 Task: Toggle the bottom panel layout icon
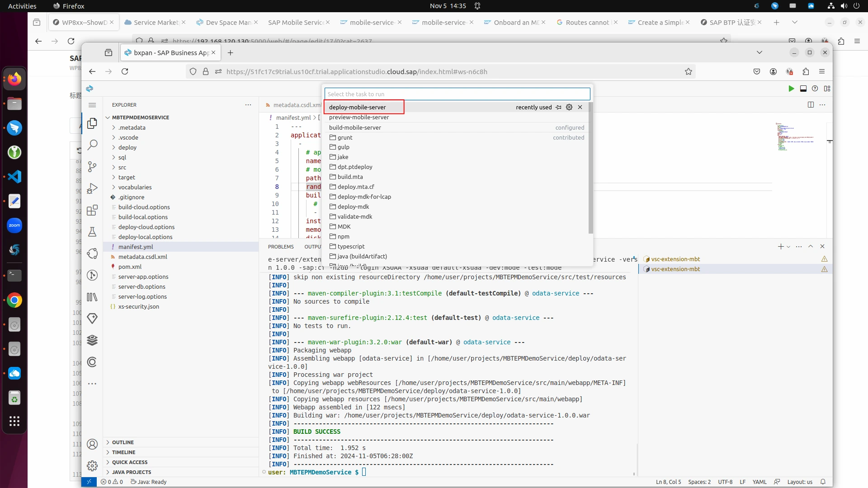[x=803, y=89]
